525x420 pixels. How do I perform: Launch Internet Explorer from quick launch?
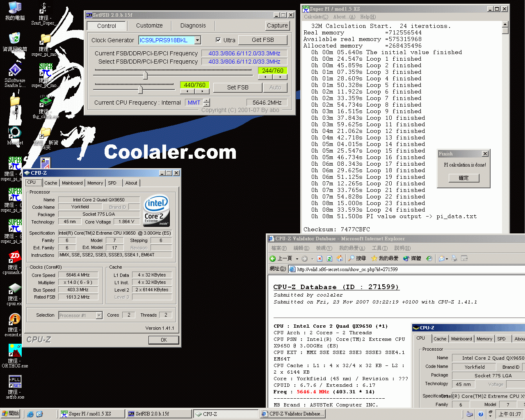tap(30, 414)
